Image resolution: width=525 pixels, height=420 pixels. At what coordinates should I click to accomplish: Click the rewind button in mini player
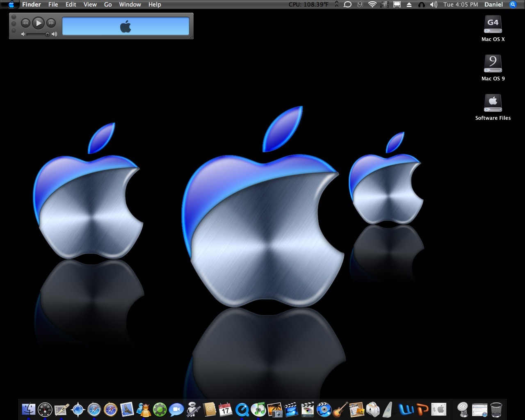coord(25,23)
